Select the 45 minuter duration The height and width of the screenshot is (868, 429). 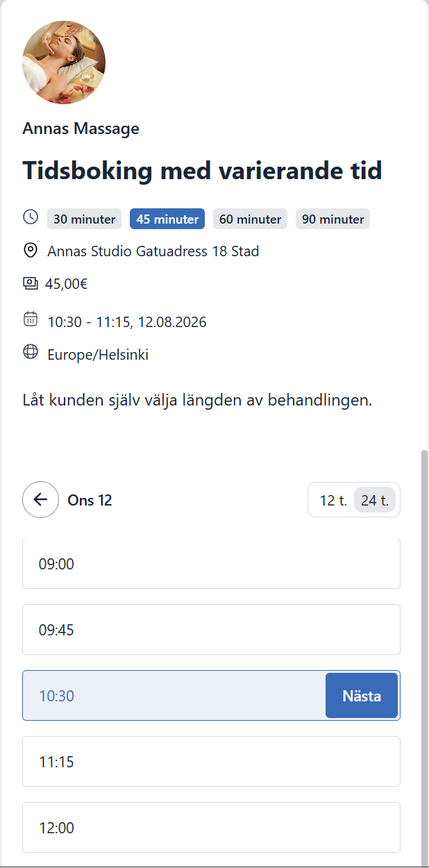167,219
